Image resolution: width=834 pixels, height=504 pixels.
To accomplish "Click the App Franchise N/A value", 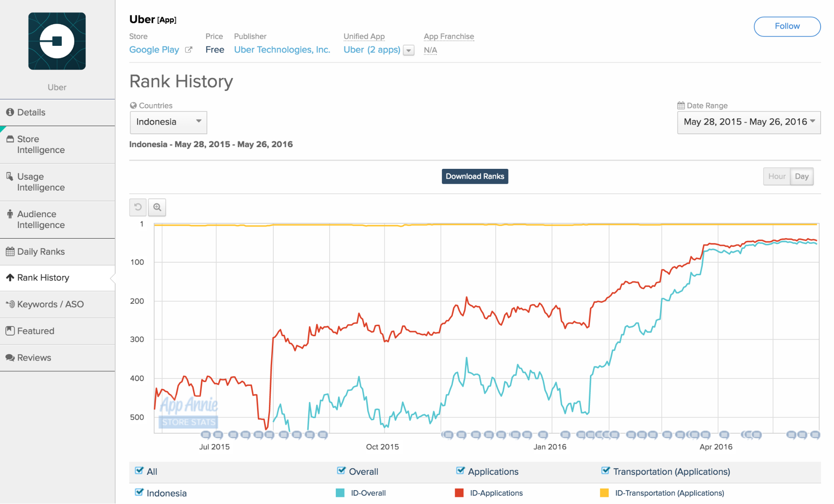I will 430,50.
